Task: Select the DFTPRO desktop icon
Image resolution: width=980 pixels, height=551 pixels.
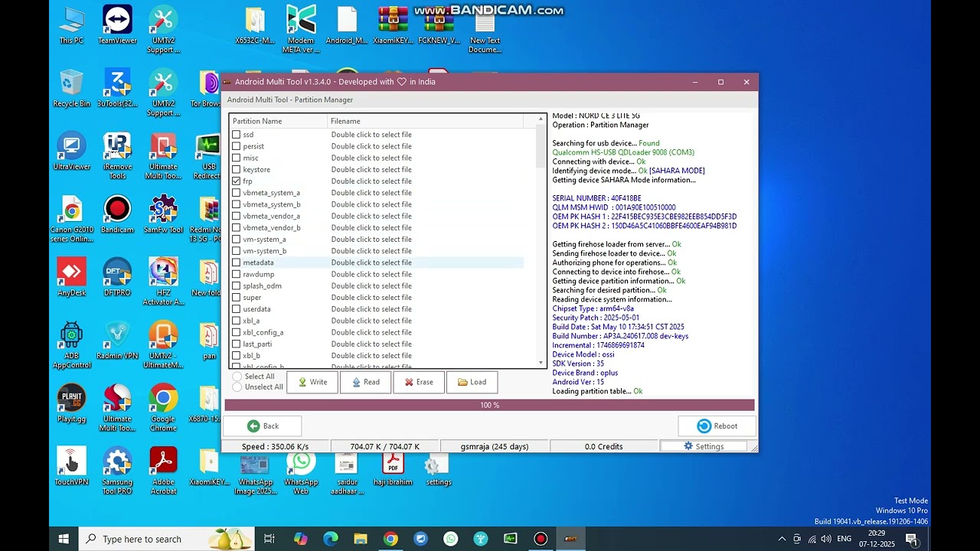Action: coord(117,278)
